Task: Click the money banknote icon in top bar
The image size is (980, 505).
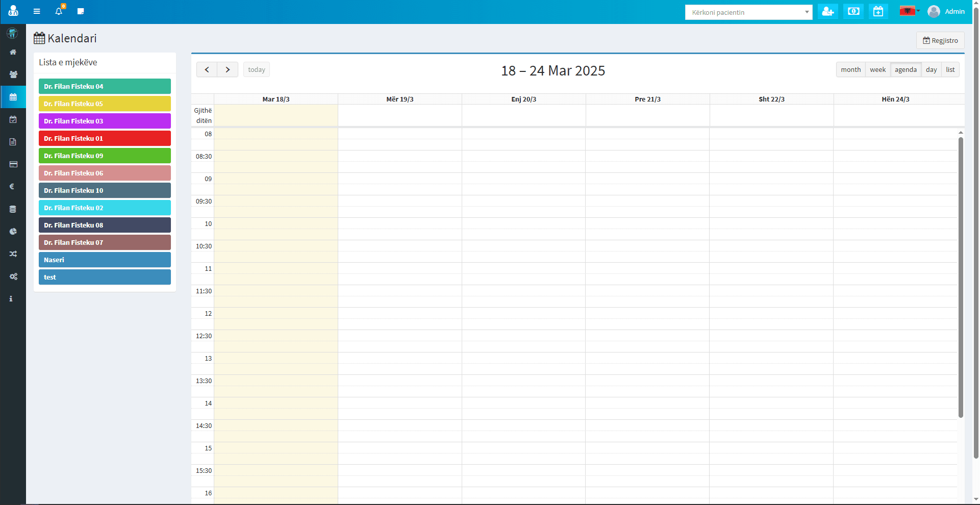Action: pos(853,11)
